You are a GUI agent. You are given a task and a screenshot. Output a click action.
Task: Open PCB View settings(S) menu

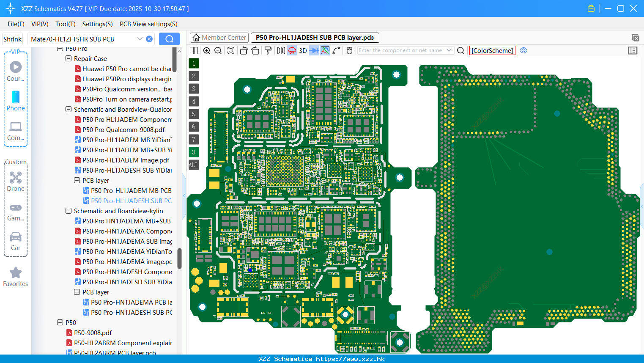[148, 24]
